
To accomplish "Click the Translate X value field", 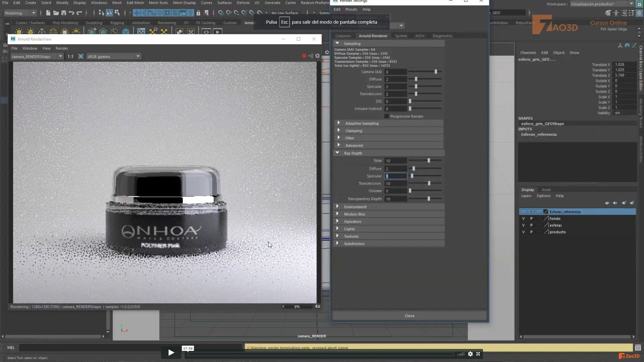I will tap(623, 65).
